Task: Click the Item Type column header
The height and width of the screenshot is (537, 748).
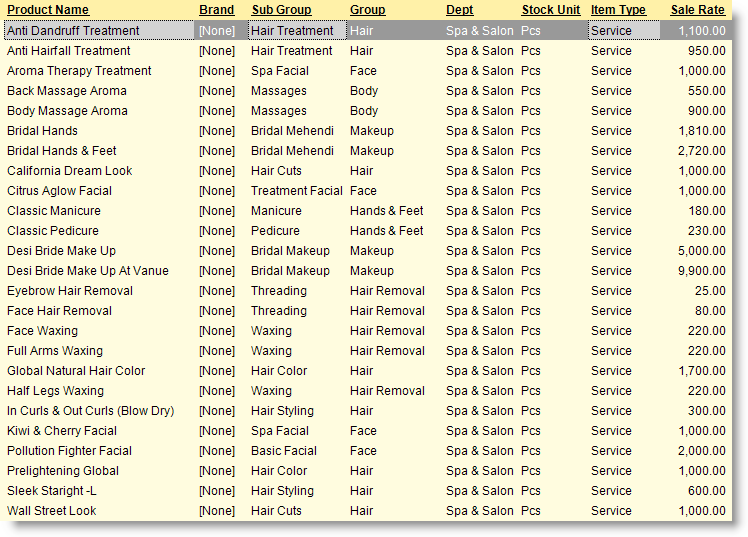Action: pos(618,10)
